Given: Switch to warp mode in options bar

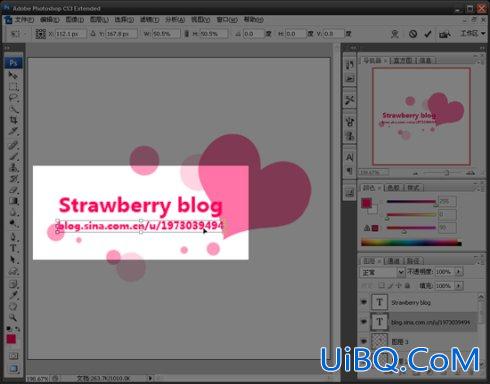Looking at the screenshot, I should [x=395, y=34].
